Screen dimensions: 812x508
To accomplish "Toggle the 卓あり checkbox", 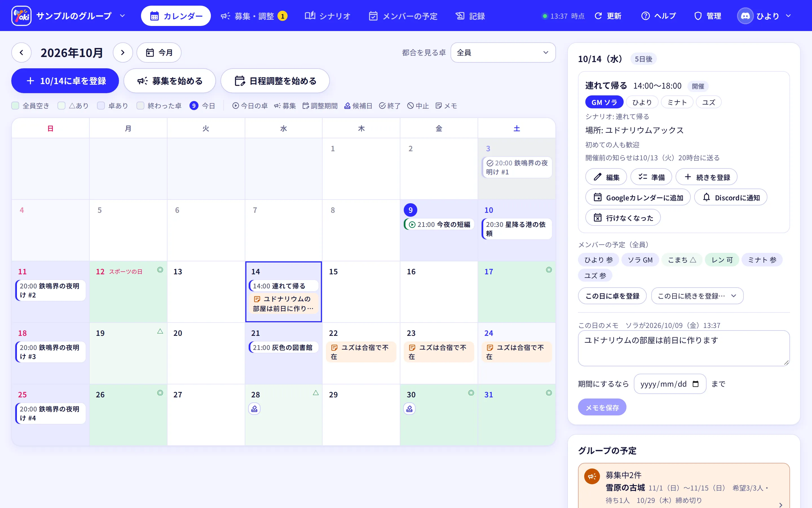I will coord(101,106).
